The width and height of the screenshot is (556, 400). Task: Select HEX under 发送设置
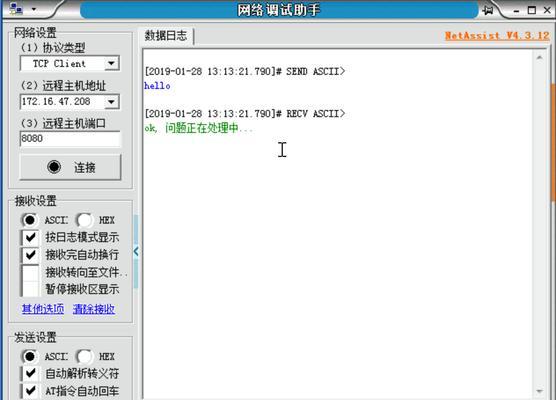click(84, 356)
